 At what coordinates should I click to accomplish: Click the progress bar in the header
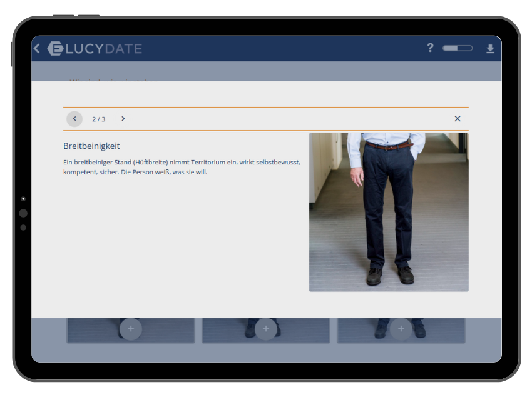pos(457,48)
